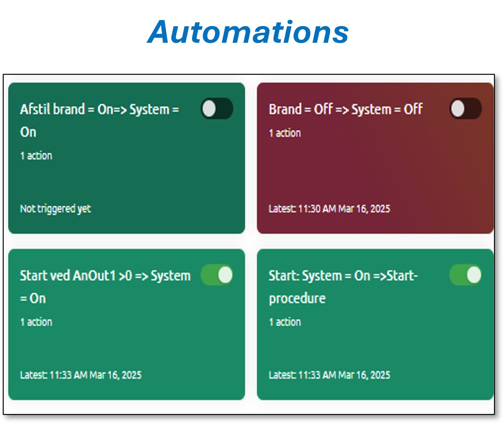Open '1 action' under Start-procedure automation
The width and height of the screenshot is (504, 424).
[x=285, y=322]
